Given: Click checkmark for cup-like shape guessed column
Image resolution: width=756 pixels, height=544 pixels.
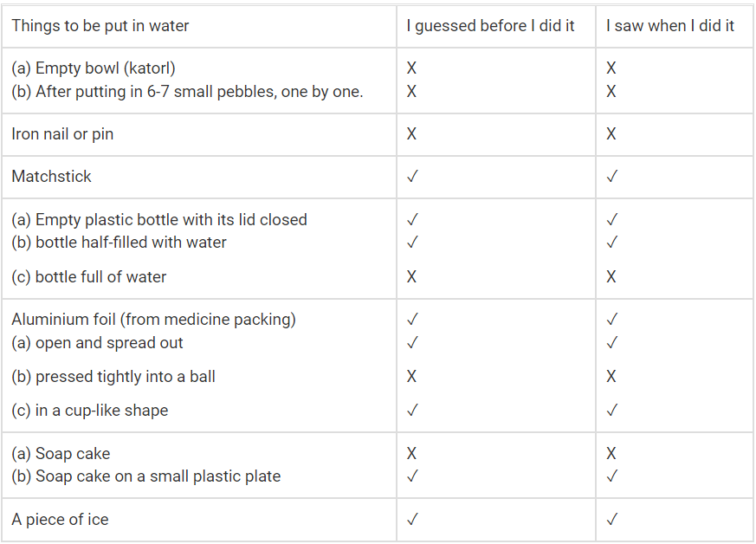Looking at the screenshot, I should 412,411.
